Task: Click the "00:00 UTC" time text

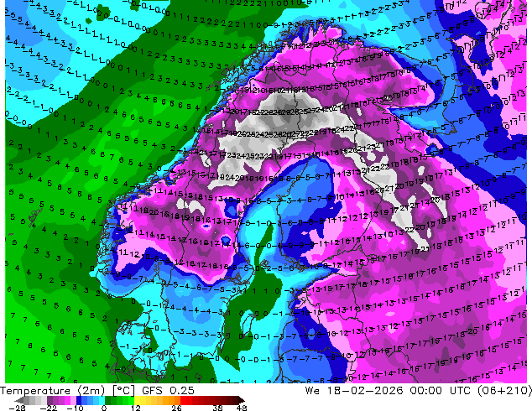Action: click(x=440, y=390)
